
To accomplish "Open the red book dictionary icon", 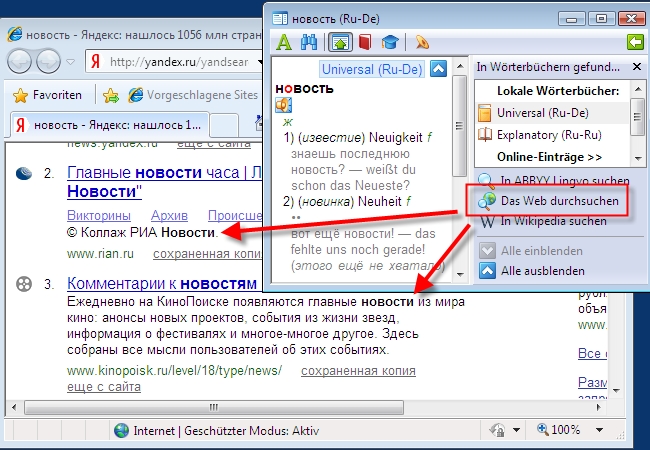I will 365,42.
